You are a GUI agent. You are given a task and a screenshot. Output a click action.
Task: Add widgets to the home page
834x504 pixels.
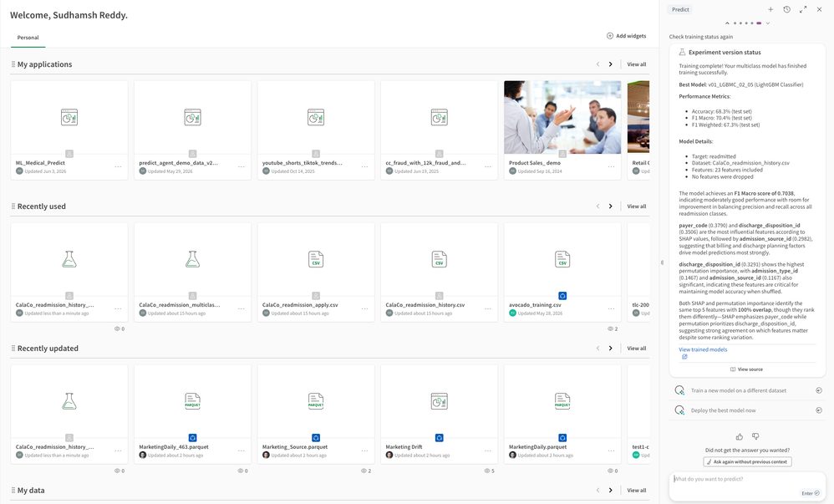pos(627,36)
